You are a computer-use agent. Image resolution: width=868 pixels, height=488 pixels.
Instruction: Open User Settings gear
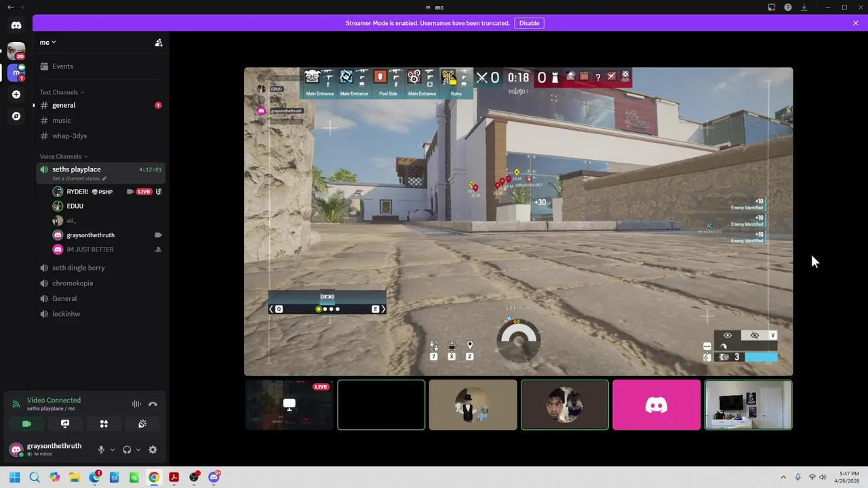pos(153,449)
